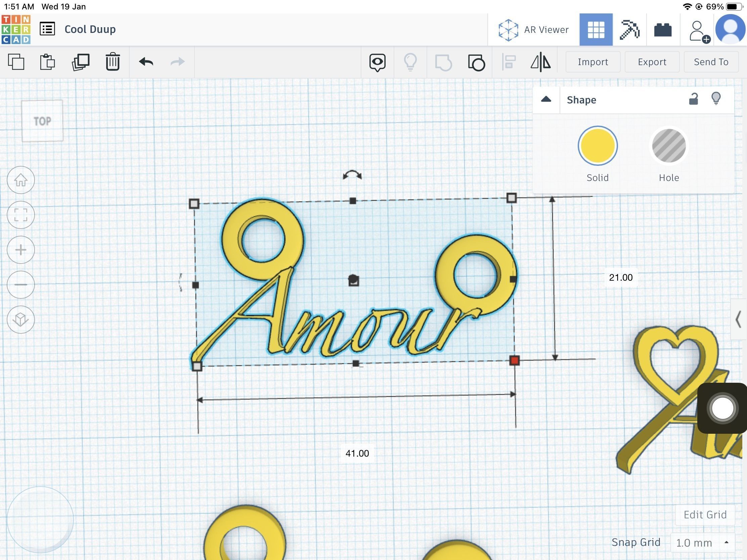Delete selection with the trash icon

113,62
